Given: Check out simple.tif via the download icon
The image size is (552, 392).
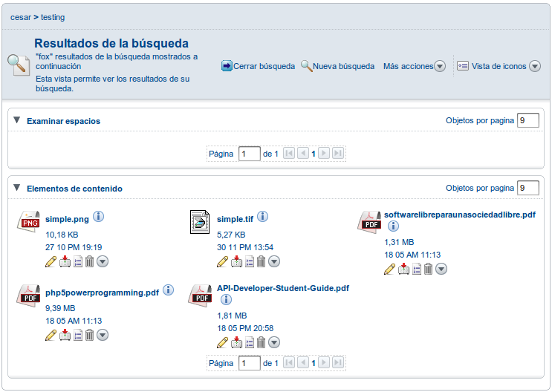Looking at the screenshot, I should 236,261.
